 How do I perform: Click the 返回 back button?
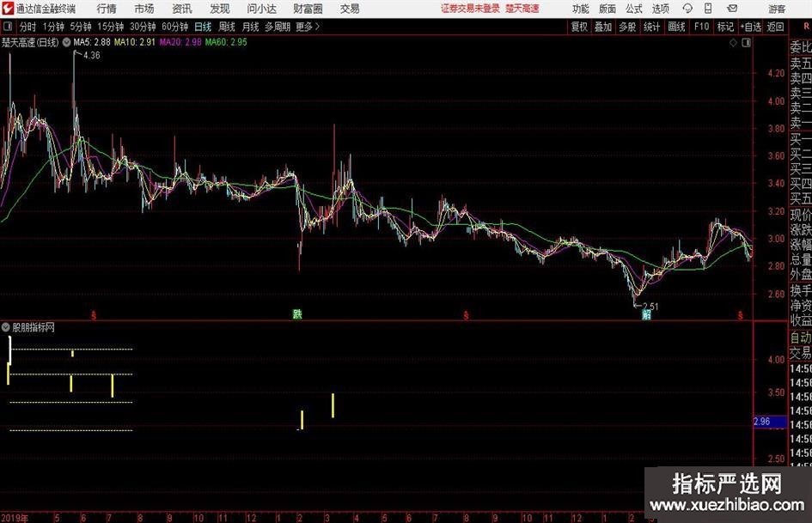pyautogui.click(x=775, y=27)
